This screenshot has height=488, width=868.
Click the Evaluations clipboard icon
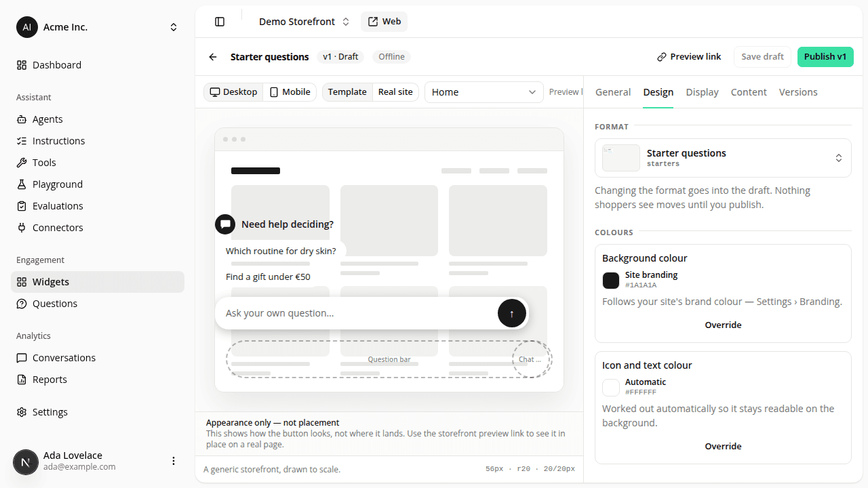pyautogui.click(x=22, y=206)
